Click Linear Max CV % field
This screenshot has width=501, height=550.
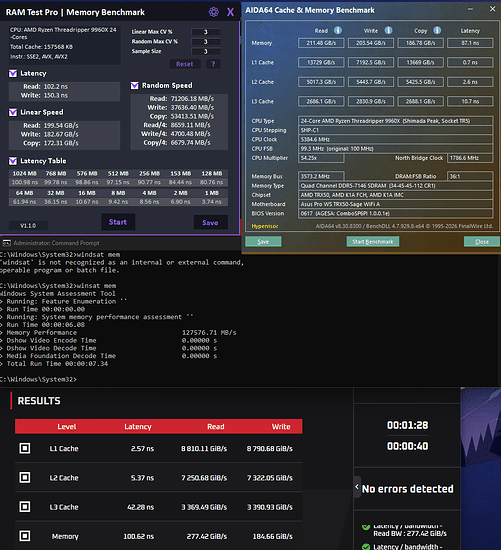[206, 32]
